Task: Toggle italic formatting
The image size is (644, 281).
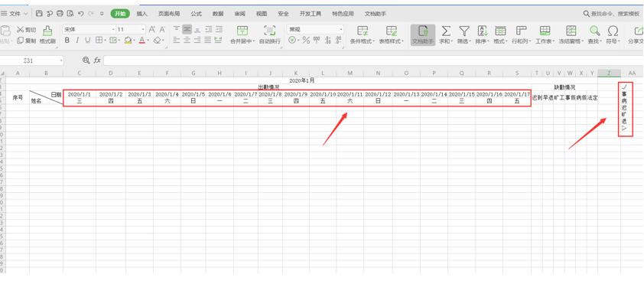Action: [76, 41]
